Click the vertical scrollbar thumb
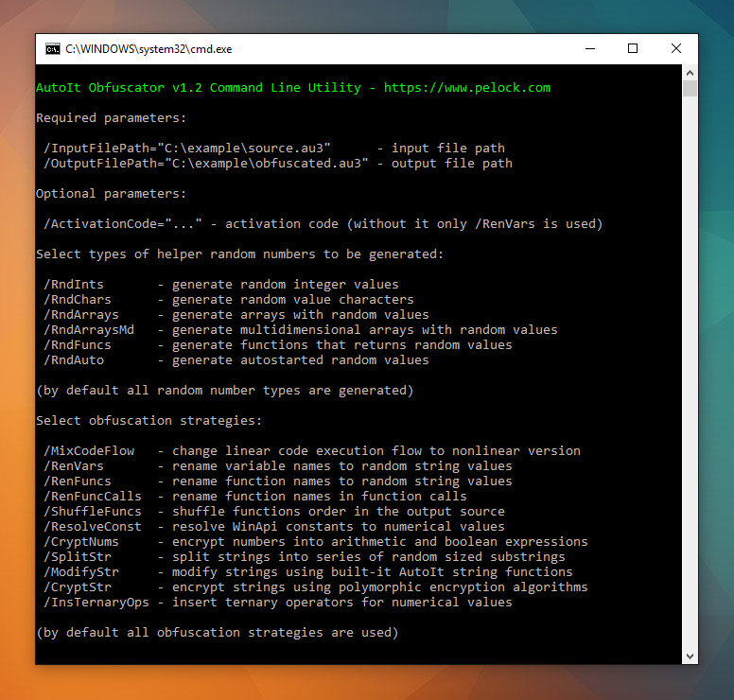Screen dimensions: 734x700 (690, 88)
